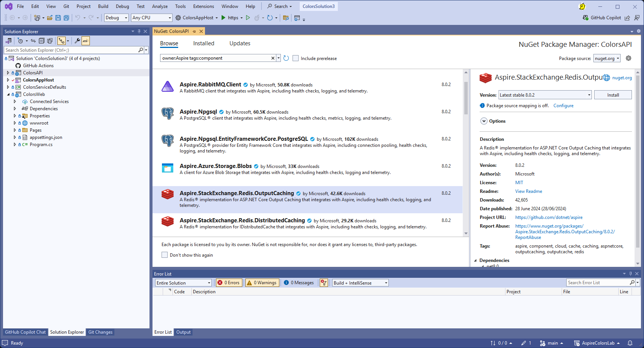Screen dimensions: 644x348
Task: Enable Include prerelease checkbox
Action: pyautogui.click(x=296, y=58)
